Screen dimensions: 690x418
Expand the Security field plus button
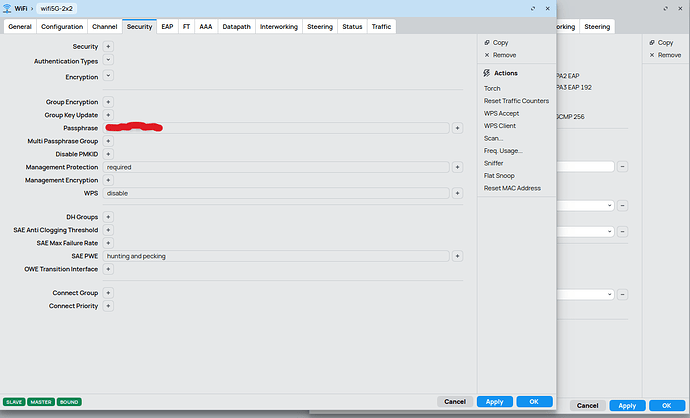(108, 46)
